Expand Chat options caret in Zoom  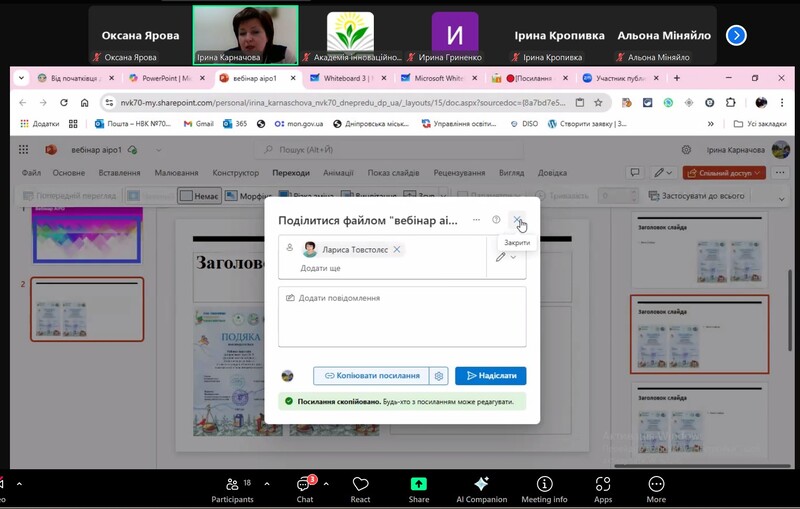(x=326, y=483)
